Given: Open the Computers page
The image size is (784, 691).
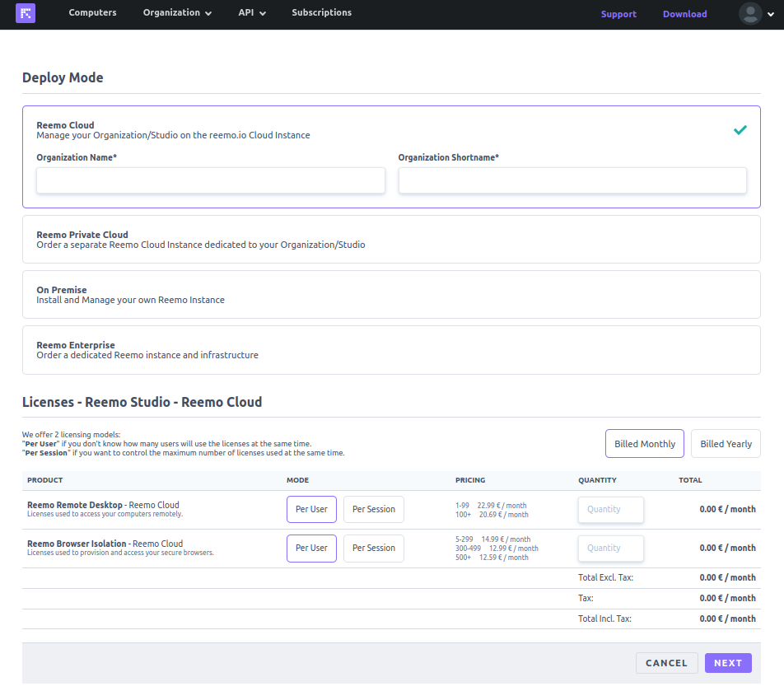Looking at the screenshot, I should pyautogui.click(x=92, y=12).
